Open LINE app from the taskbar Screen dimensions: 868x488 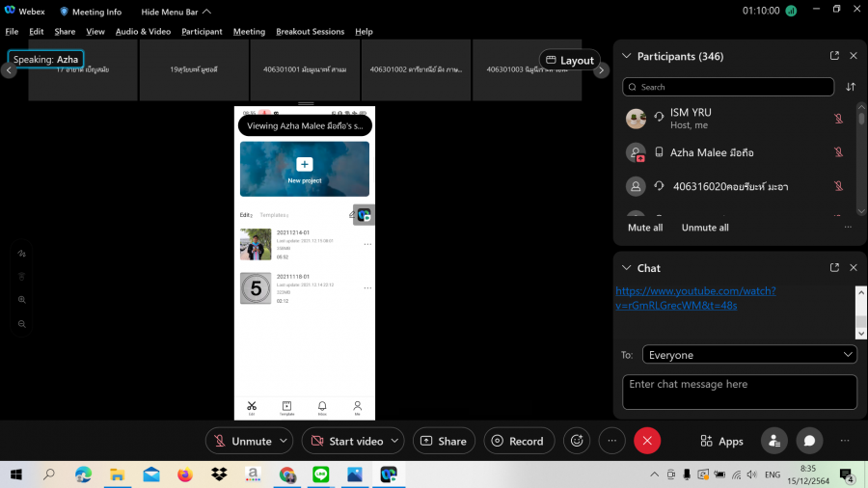pyautogui.click(x=321, y=474)
